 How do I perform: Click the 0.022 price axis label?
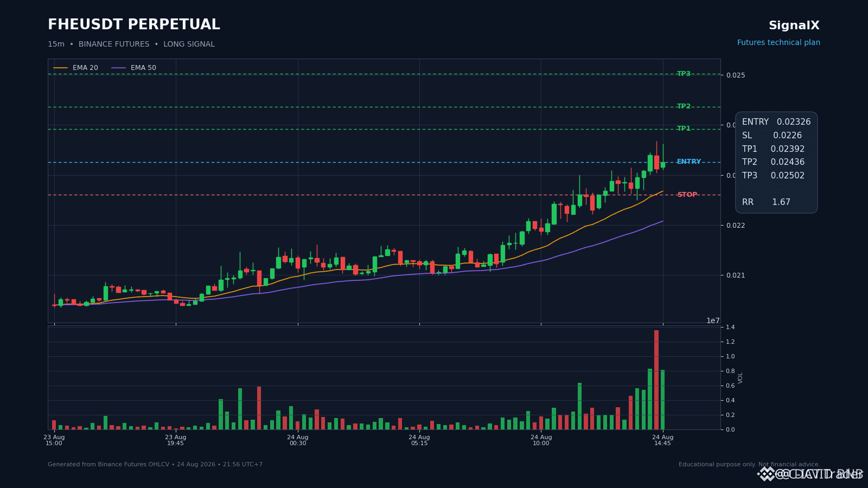click(736, 226)
